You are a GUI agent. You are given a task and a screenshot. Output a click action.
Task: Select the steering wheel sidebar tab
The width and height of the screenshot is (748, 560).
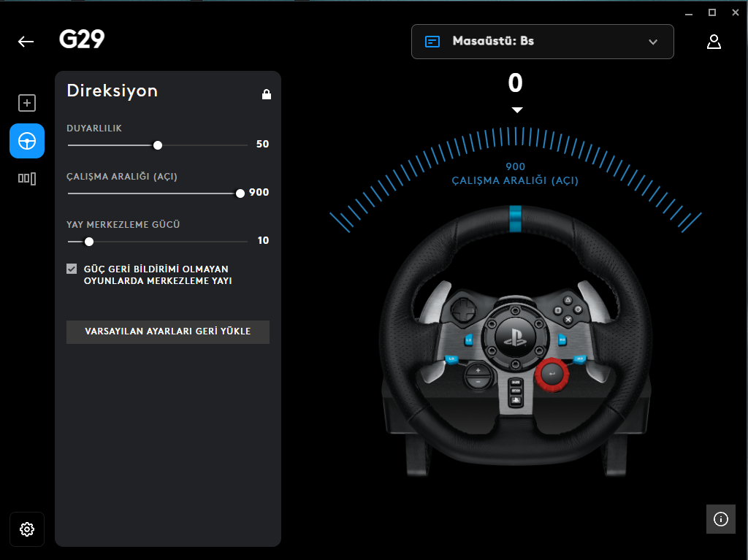pos(27,141)
